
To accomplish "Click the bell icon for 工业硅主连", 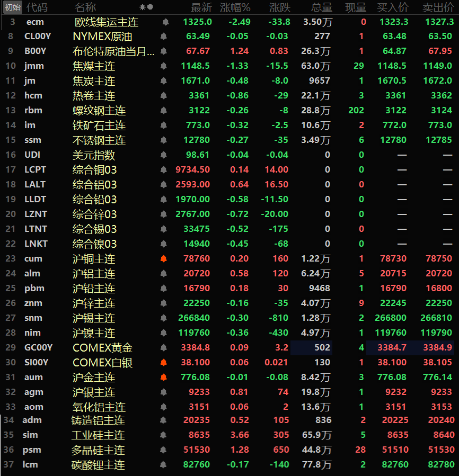I will [x=163, y=435].
